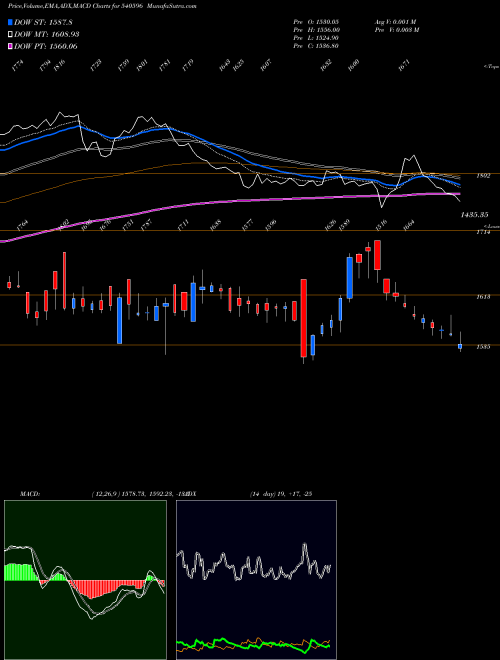The image size is (500, 660).
Task: Click the 1719 top price label
Action: click(x=187, y=66)
